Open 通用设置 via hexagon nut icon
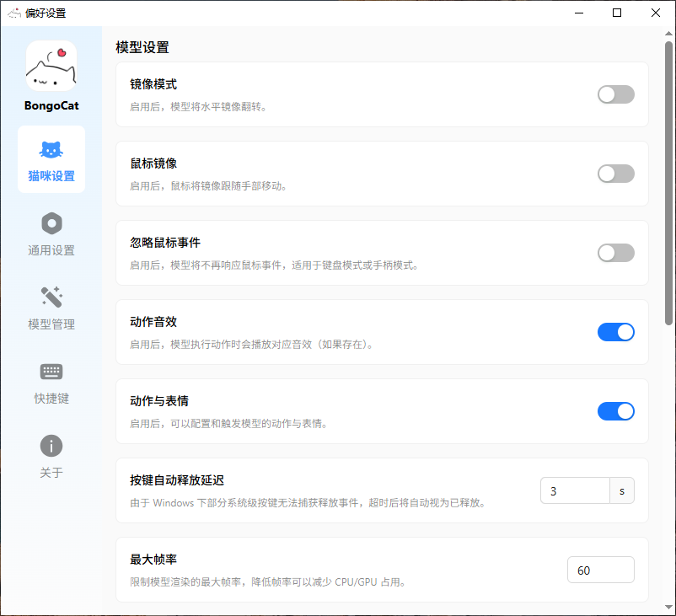Screen dimensions: 676x616 (51, 223)
